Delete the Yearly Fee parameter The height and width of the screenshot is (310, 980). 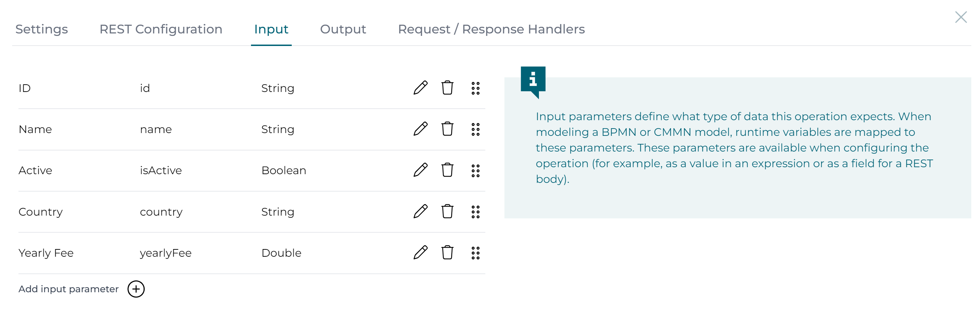coord(447,252)
